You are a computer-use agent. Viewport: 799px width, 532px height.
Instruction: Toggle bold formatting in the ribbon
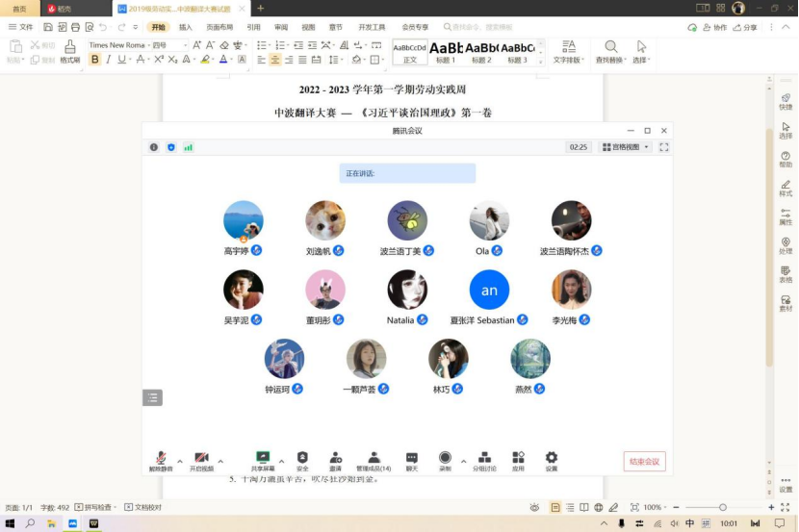click(x=94, y=60)
